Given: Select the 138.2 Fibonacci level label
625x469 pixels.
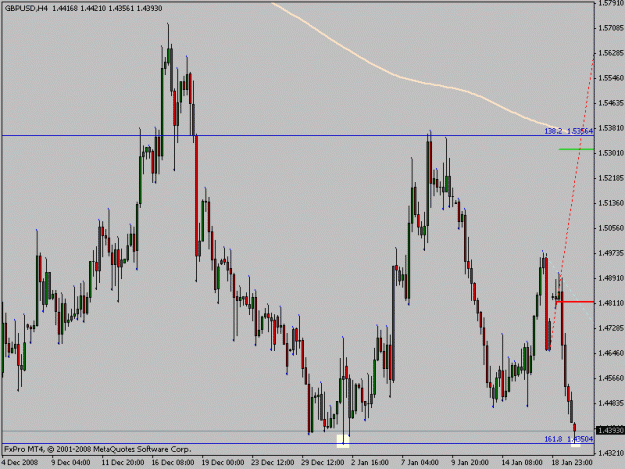Looking at the screenshot, I should [x=569, y=131].
